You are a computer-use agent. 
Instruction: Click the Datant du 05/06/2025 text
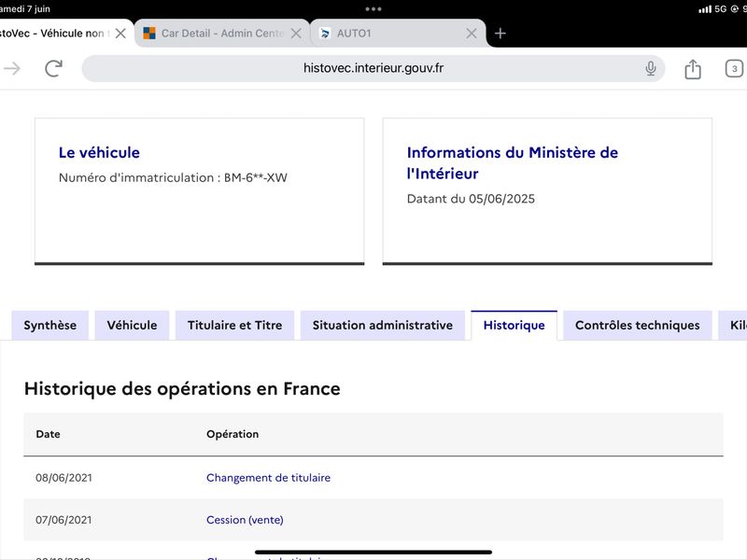[x=471, y=199]
